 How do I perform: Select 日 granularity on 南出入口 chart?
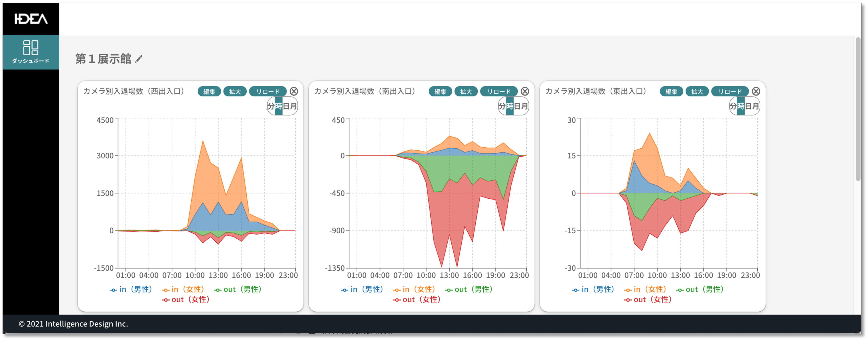517,106
